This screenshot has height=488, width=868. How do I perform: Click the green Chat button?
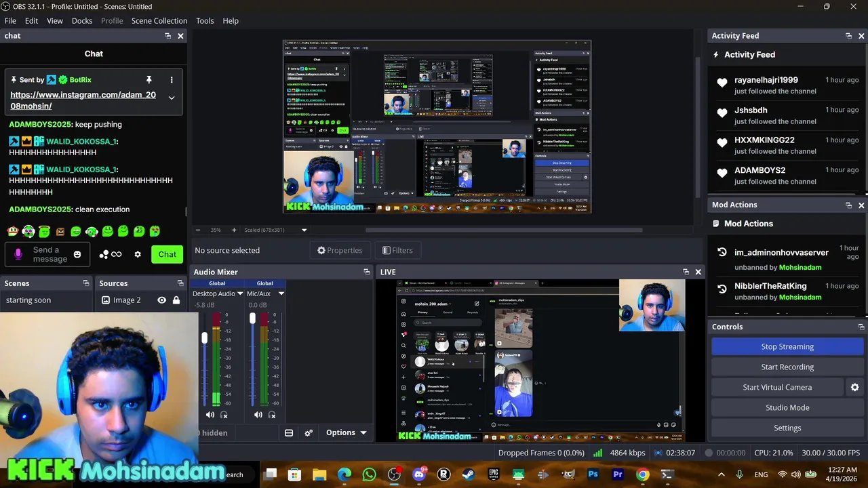coord(167,254)
